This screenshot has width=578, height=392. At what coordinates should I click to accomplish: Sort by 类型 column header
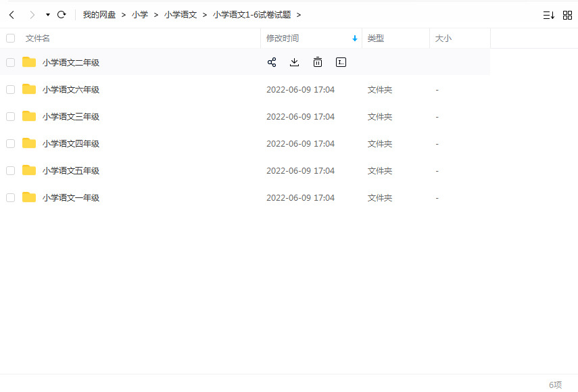(376, 39)
